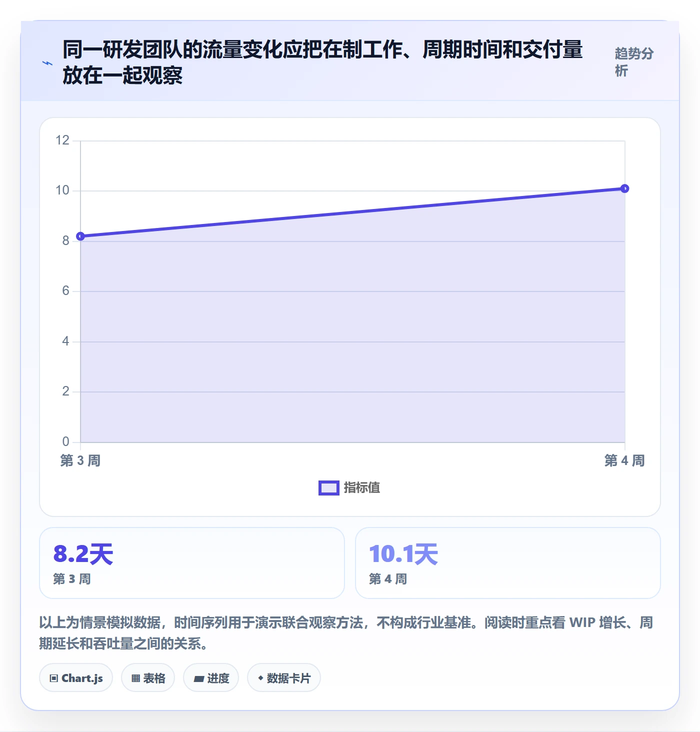Click the 第 4 周 data point
This screenshot has height=732, width=700.
624,188
